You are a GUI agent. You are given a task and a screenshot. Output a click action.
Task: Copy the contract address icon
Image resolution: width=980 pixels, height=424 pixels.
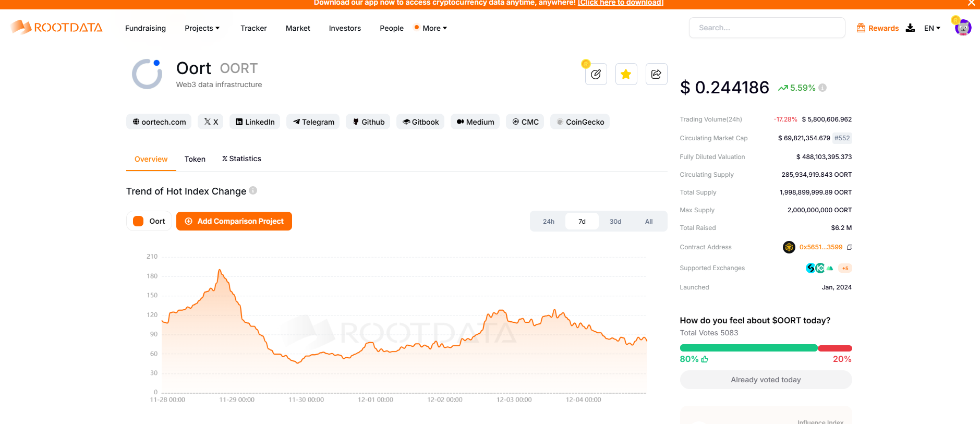849,247
